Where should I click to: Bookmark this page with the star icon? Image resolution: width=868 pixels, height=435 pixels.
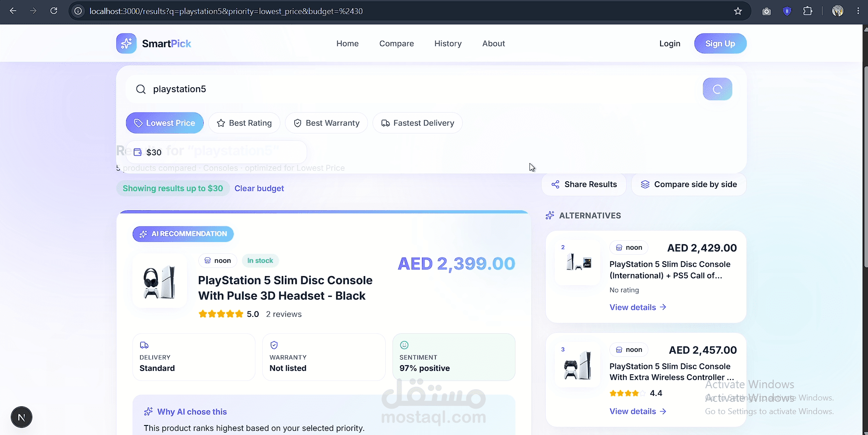(x=738, y=11)
